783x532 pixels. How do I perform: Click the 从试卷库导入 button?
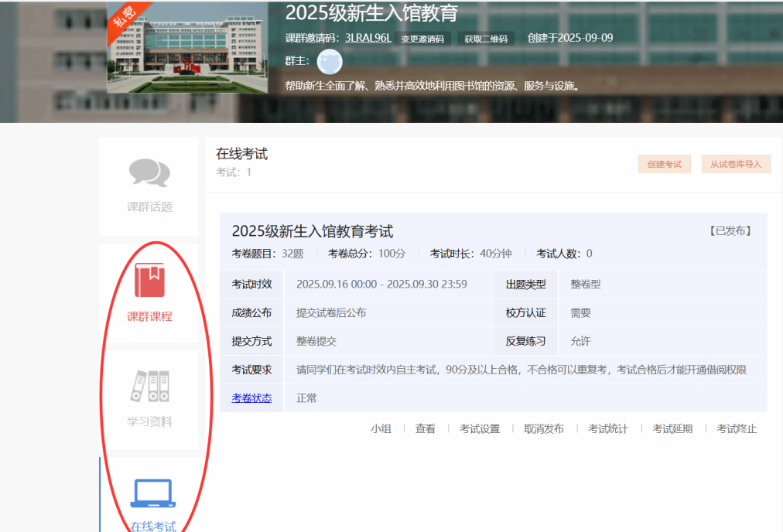[x=735, y=164]
